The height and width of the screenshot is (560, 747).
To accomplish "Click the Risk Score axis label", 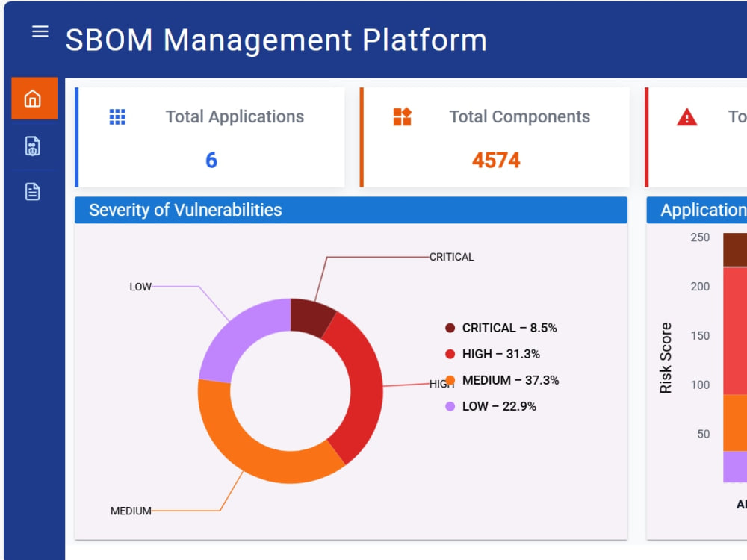I will [x=666, y=358].
